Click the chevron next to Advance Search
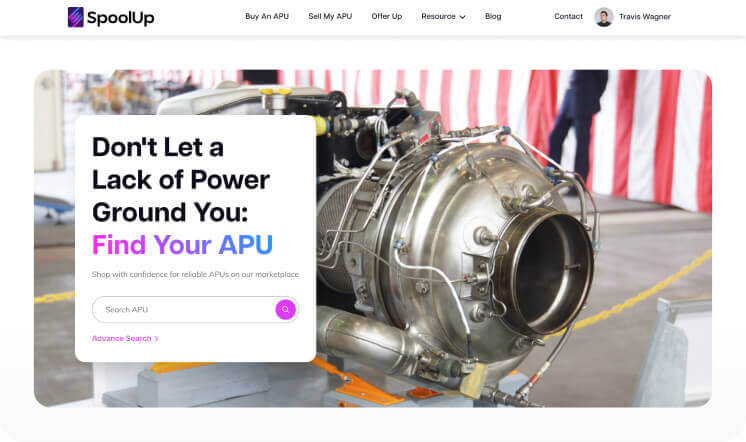Screen dimensions: 746x442 (x=157, y=339)
